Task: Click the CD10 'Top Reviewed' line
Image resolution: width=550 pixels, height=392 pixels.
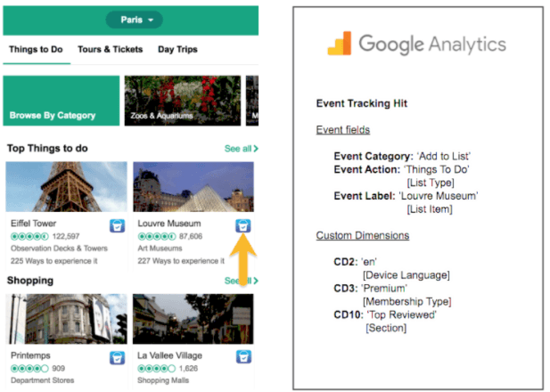Action: pyautogui.click(x=385, y=314)
